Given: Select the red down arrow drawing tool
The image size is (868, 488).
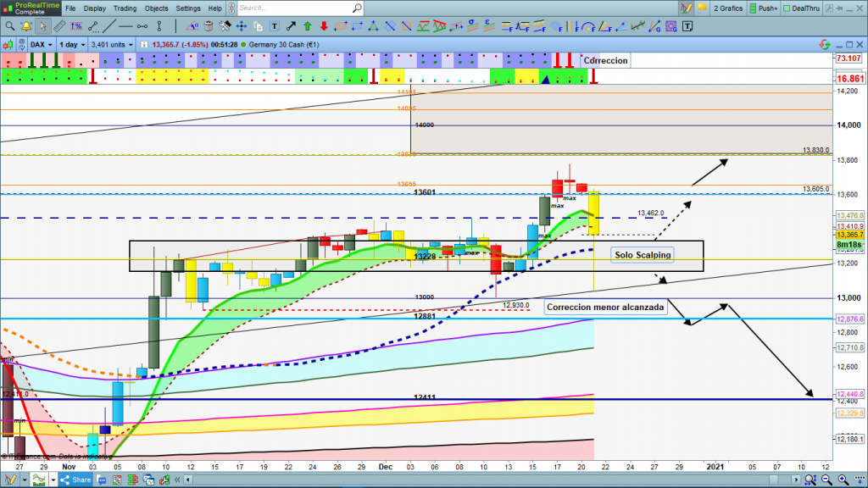Looking at the screenshot, I should click(x=322, y=26).
